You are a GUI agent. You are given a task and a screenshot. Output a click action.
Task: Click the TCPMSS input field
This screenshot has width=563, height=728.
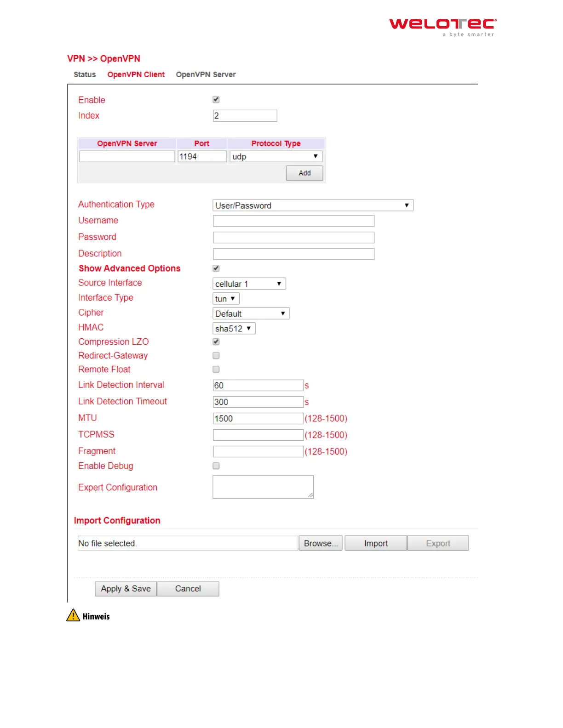(258, 435)
